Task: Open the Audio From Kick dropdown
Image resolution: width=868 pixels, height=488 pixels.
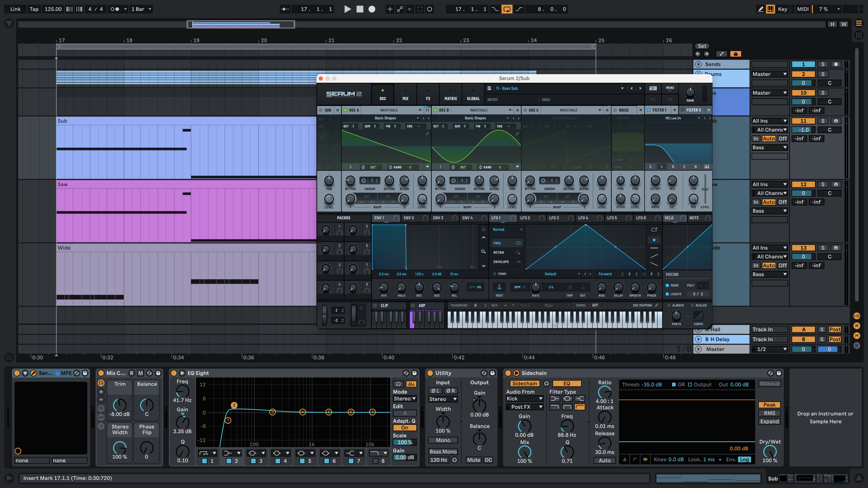Action: point(524,398)
